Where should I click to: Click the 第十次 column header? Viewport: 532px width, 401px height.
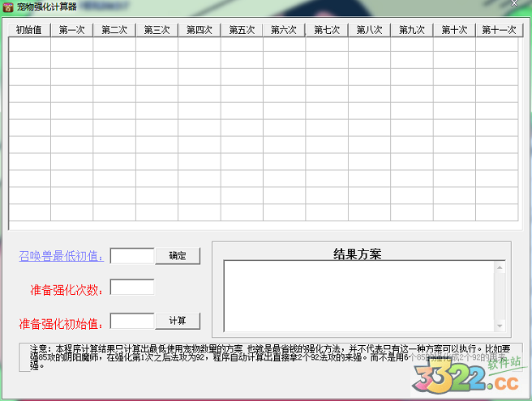[454, 30]
